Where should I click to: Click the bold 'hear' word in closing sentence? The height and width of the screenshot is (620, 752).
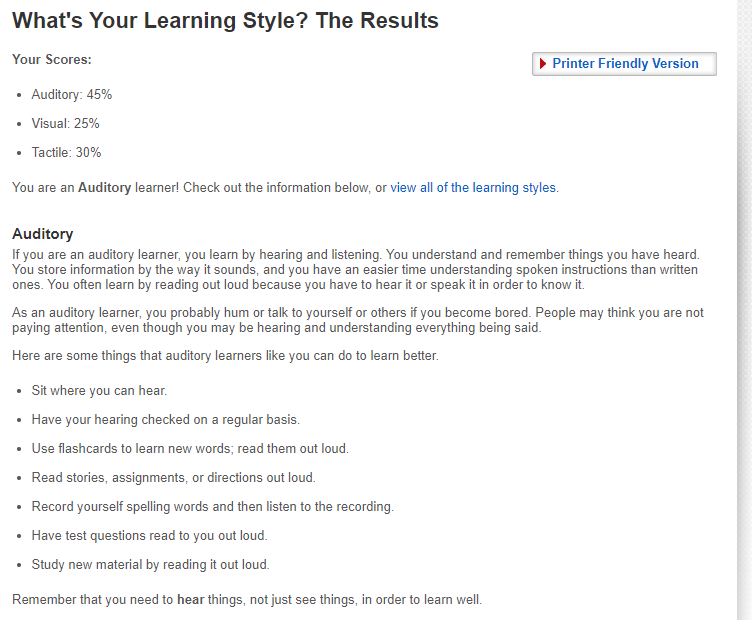click(x=192, y=600)
